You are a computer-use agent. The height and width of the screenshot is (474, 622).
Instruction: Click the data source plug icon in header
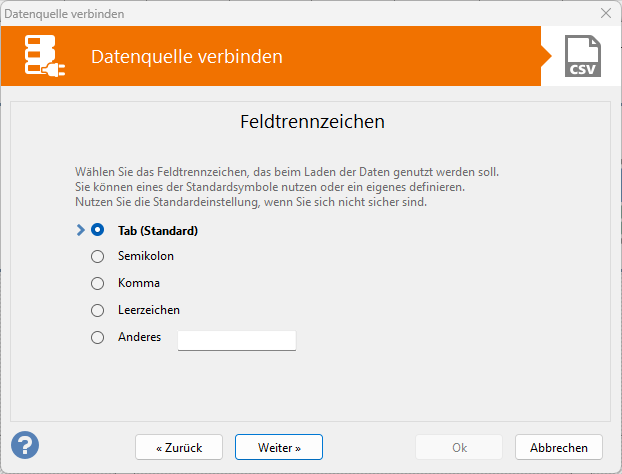pyautogui.click(x=46, y=57)
